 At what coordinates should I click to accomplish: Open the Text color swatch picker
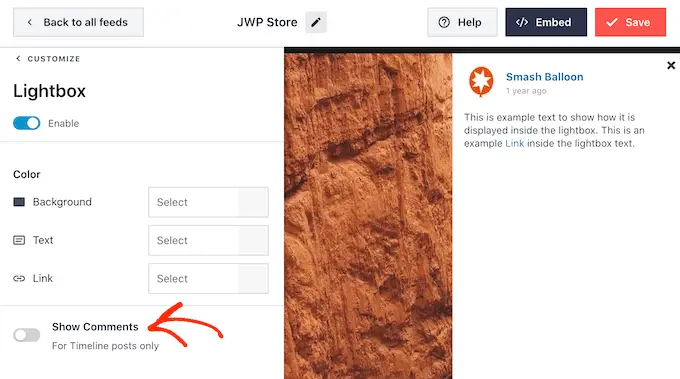click(253, 240)
